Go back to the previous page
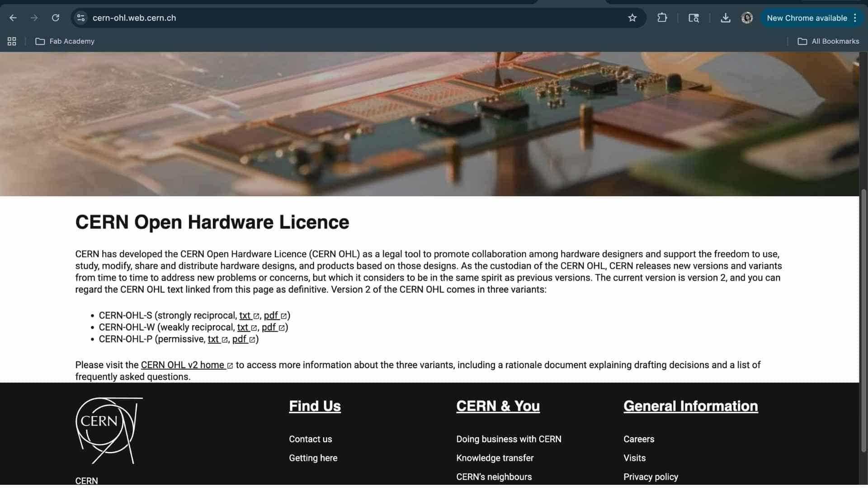Viewport: 868px width, 488px height. 13,18
